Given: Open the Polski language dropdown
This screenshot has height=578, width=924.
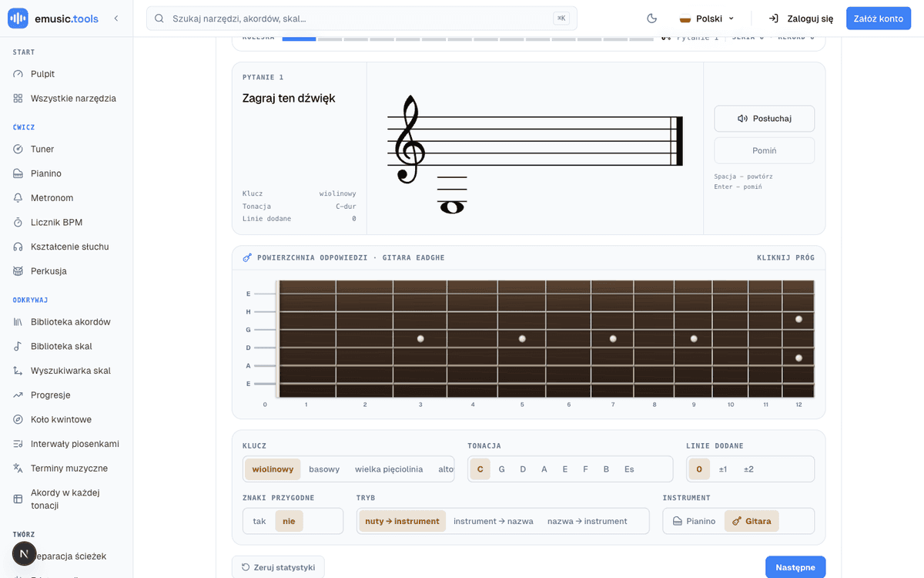Looking at the screenshot, I should click(x=706, y=18).
